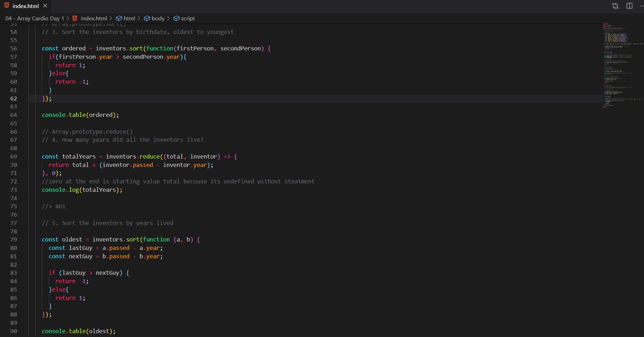644x337 pixels.
Task: Click the HTML5 icon on the index.html tab
Action: coord(7,6)
